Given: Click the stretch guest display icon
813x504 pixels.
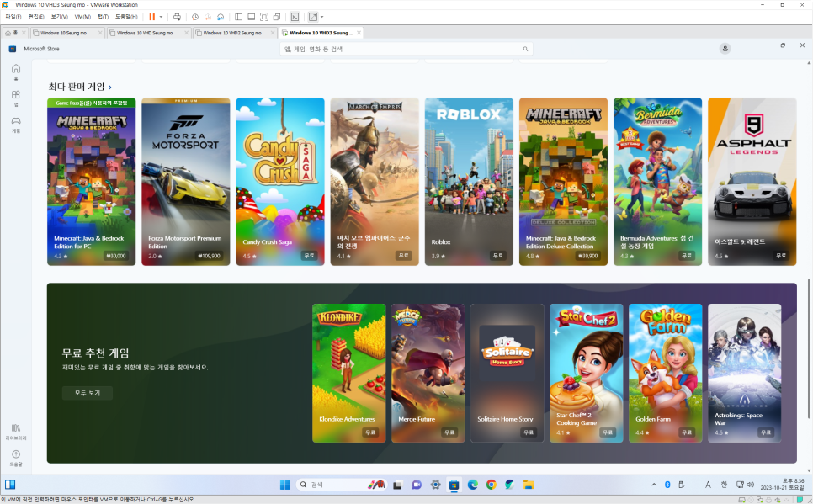Looking at the screenshot, I should [312, 17].
